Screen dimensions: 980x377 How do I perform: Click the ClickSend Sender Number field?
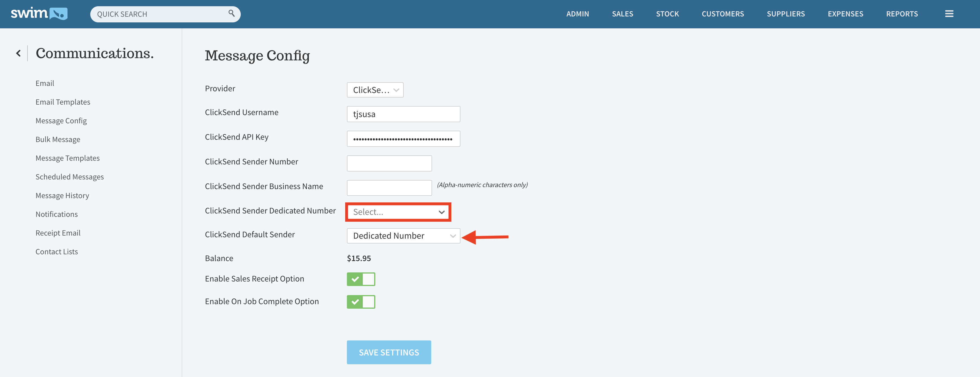(389, 164)
